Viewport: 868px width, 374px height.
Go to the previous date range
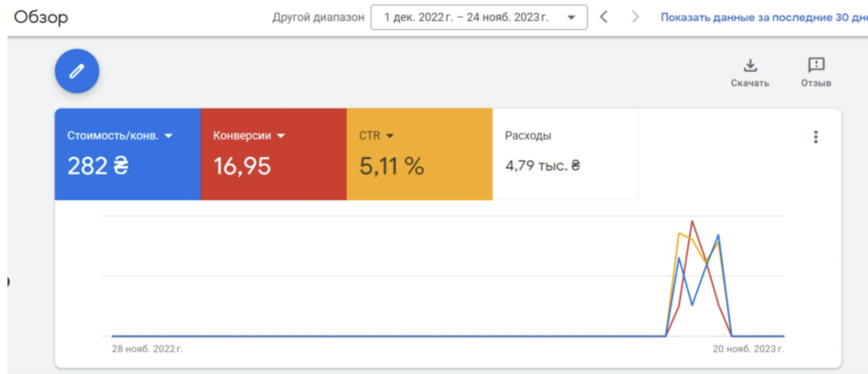603,17
